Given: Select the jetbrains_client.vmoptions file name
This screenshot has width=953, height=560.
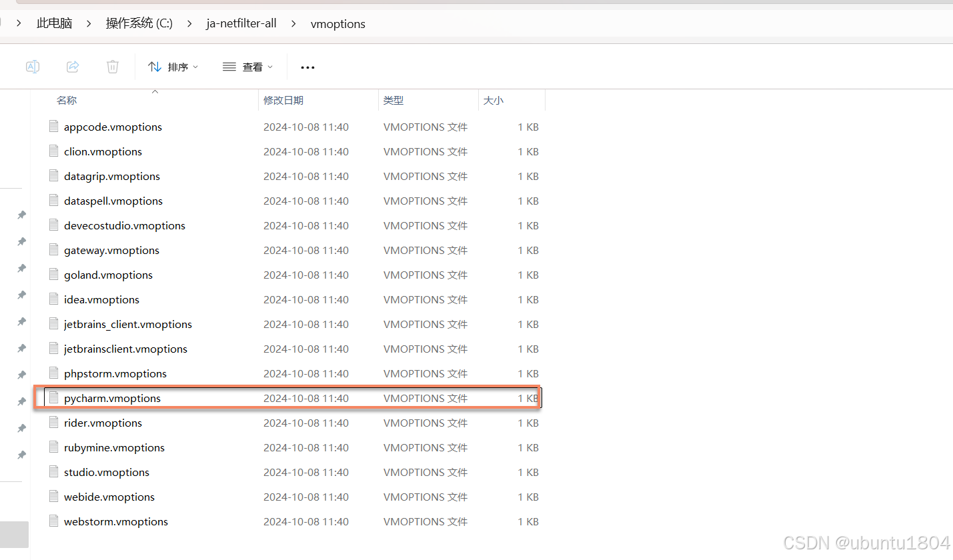Looking at the screenshot, I should click(128, 324).
